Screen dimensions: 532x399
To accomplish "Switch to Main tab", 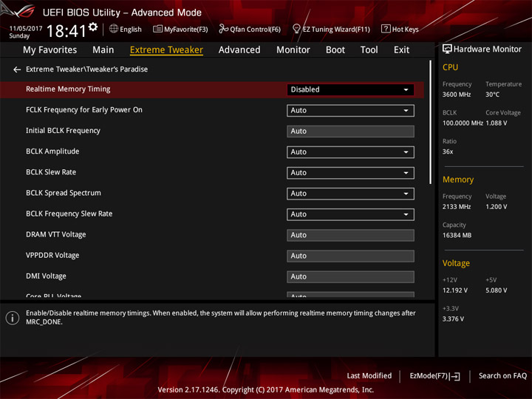I will 103,50.
